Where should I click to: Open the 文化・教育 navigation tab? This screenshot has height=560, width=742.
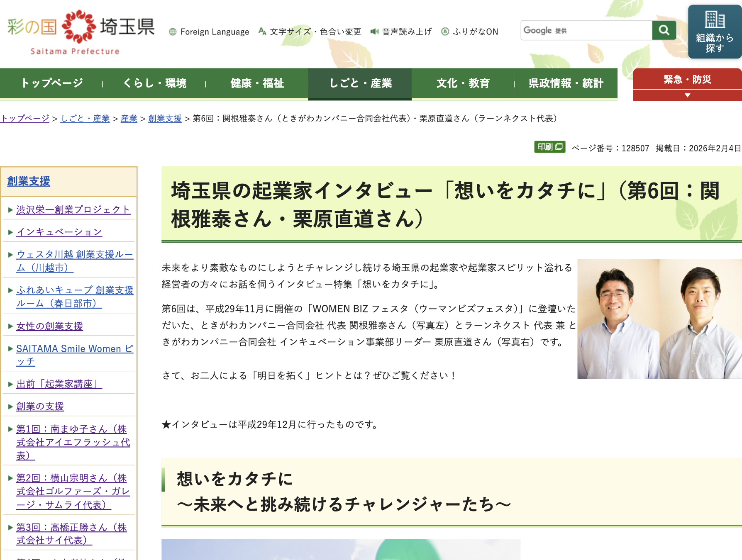(463, 83)
